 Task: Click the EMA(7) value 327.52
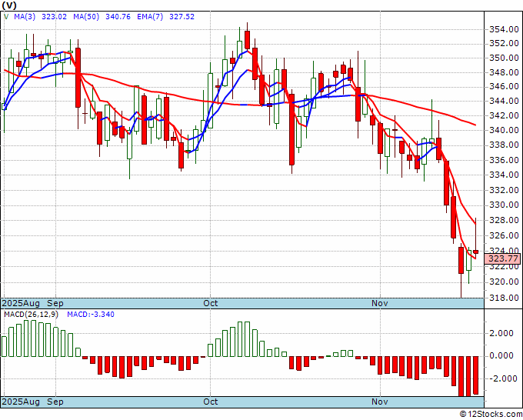[x=182, y=17]
